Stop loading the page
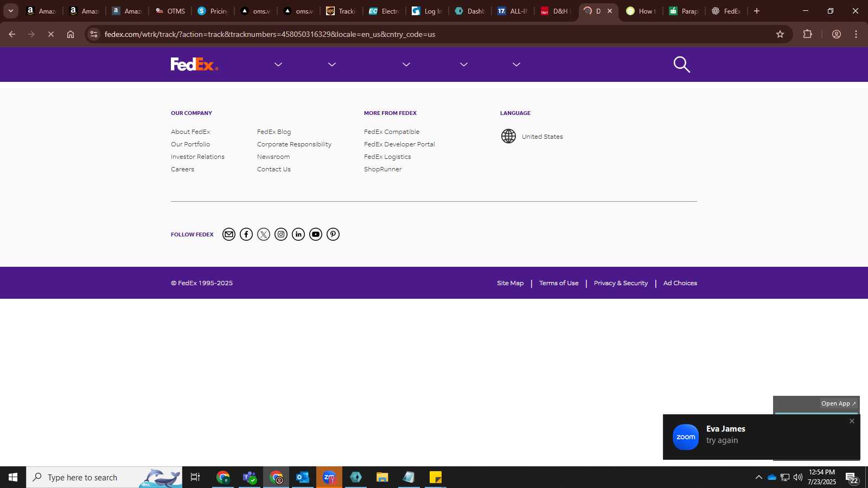 click(50, 34)
